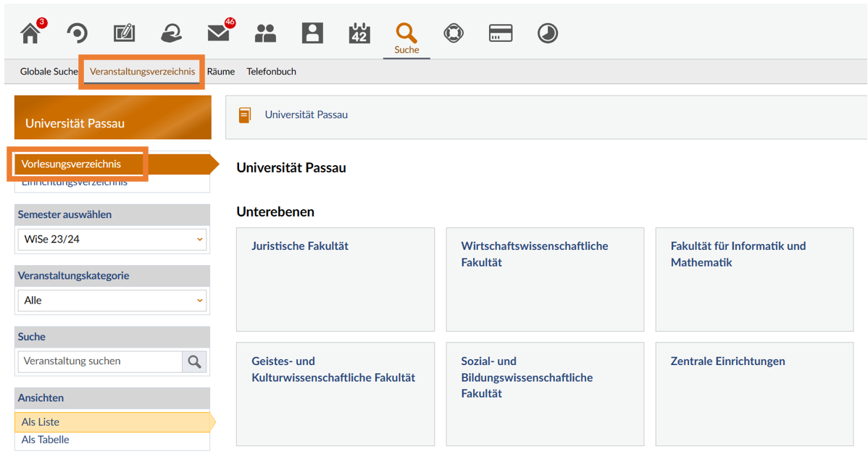Click the Veranstaltung suchen input field
Image resolution: width=868 pixels, height=457 pixels.
click(x=100, y=361)
